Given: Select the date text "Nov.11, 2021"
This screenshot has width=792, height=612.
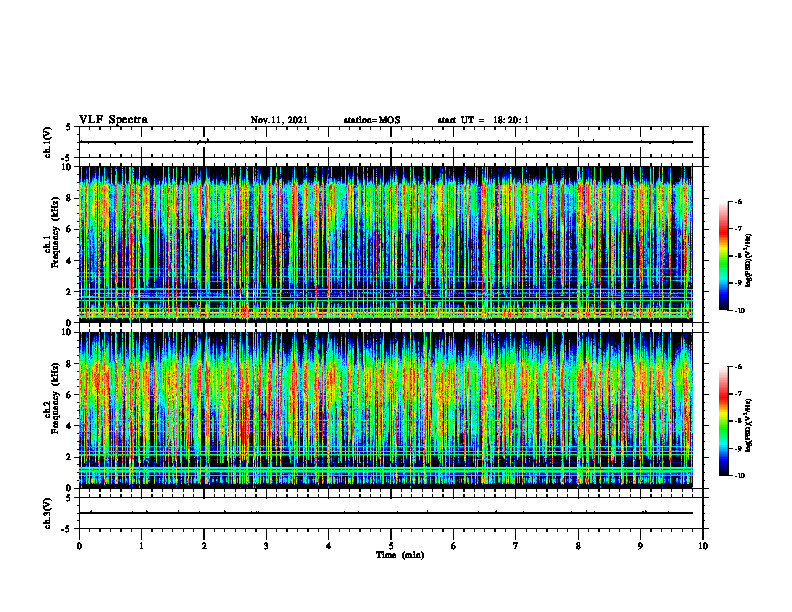Looking at the screenshot, I should click(x=279, y=120).
